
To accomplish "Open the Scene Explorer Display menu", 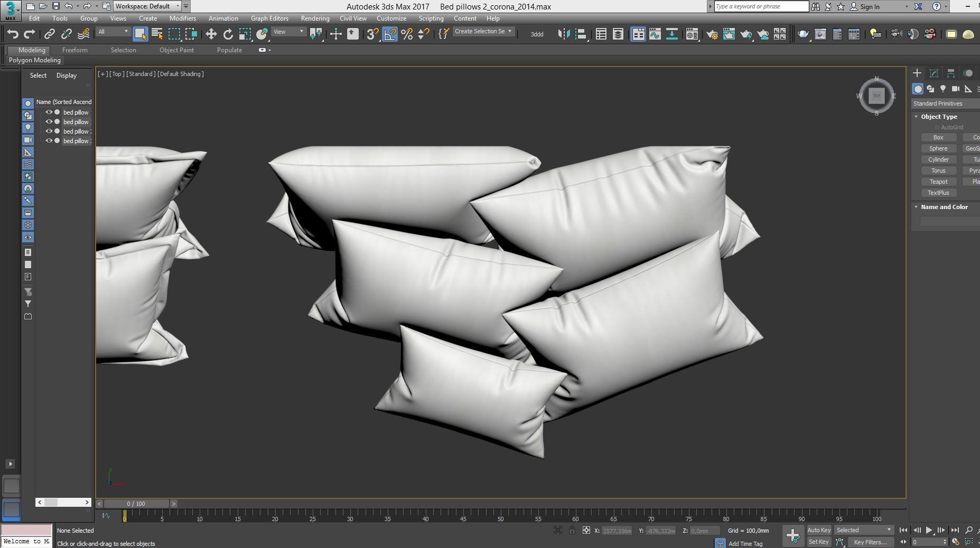I will pos(67,75).
